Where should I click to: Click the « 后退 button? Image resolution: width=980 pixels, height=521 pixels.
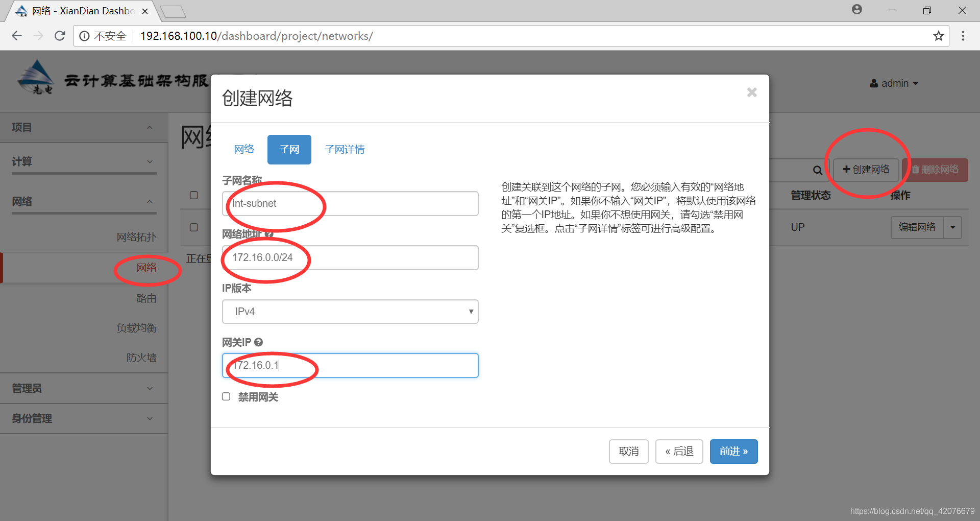tap(679, 452)
